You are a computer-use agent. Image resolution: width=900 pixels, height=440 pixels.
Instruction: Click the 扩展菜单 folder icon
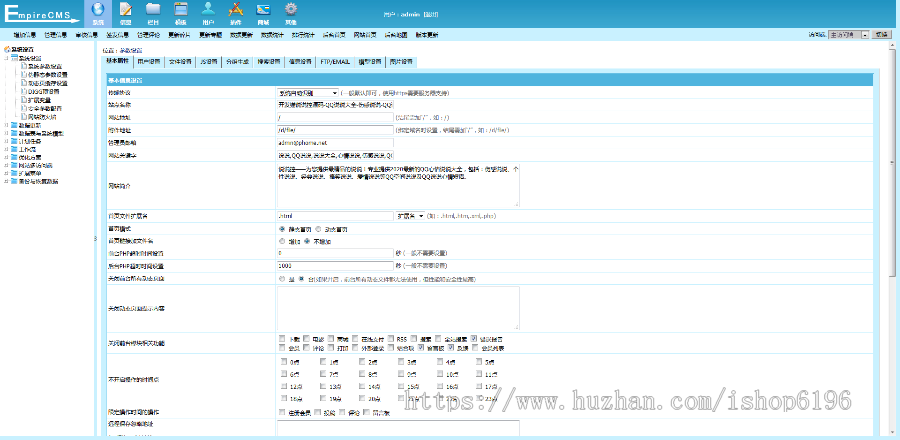[14, 173]
